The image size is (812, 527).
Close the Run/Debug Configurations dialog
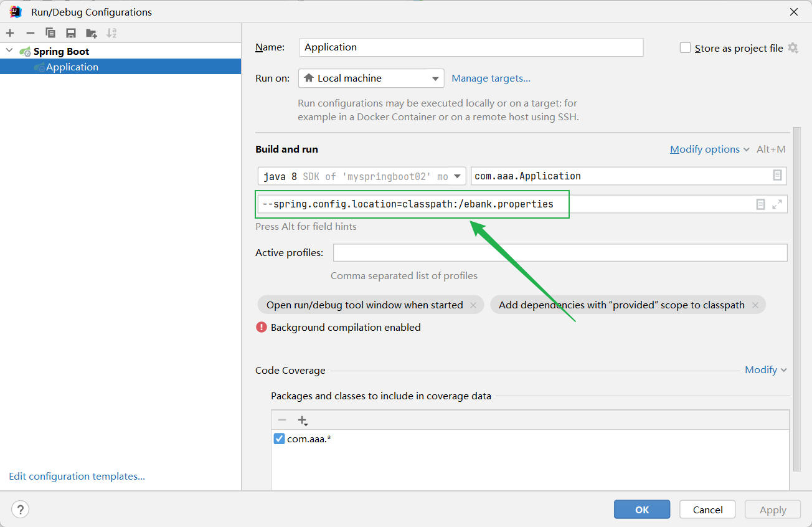point(794,12)
